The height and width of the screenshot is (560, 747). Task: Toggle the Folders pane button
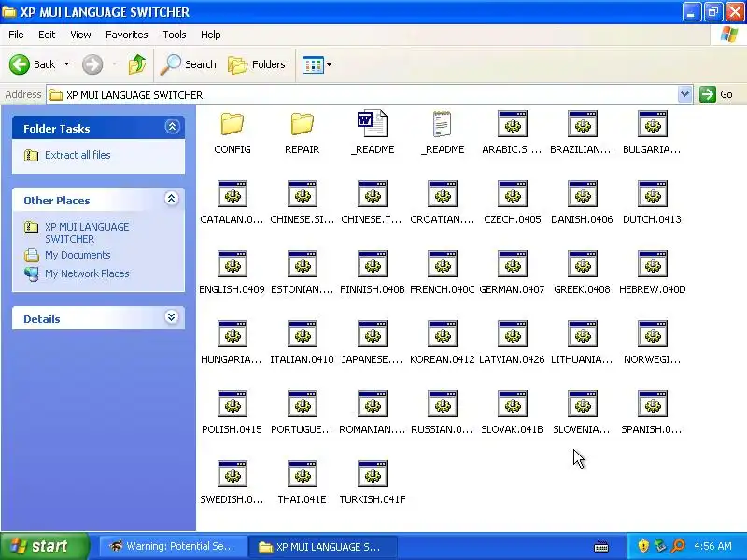[257, 64]
